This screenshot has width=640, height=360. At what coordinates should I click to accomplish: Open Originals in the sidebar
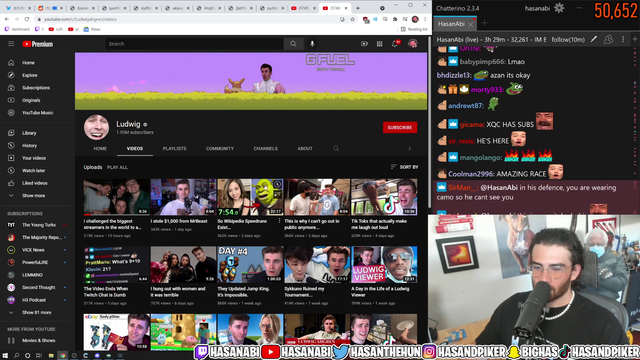coord(31,100)
